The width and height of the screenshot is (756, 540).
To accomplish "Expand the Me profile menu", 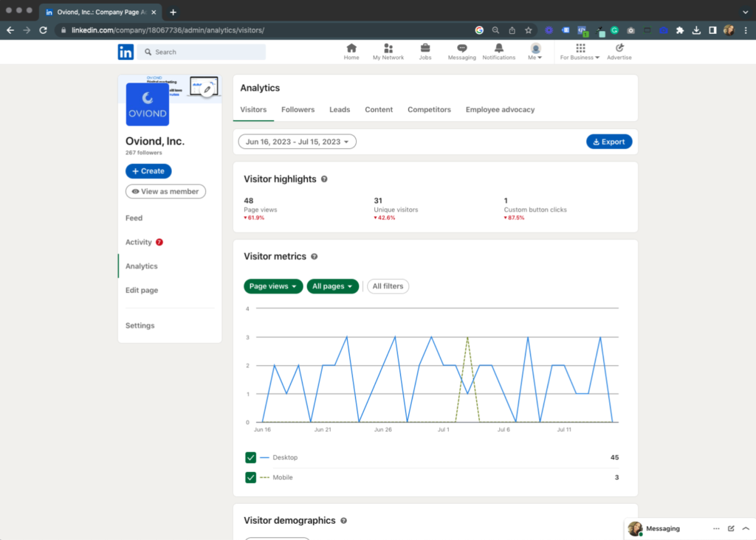I will (535, 52).
